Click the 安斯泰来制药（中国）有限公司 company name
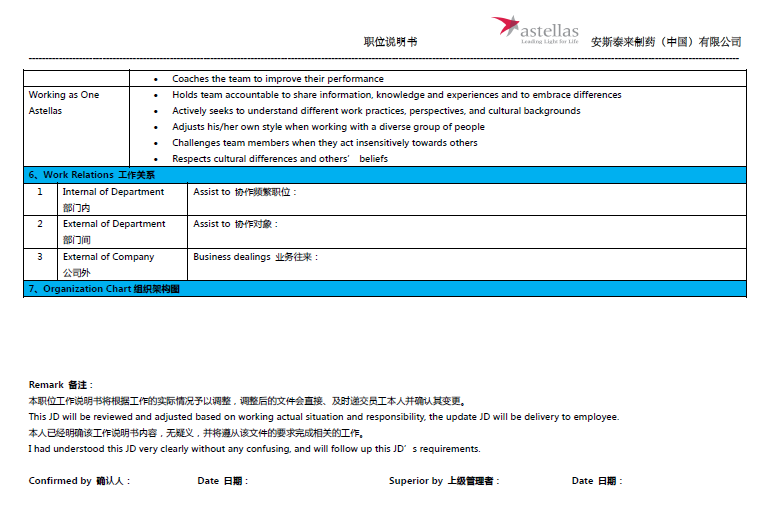Image resolution: width=758 pixels, height=527 pixels. click(666, 42)
